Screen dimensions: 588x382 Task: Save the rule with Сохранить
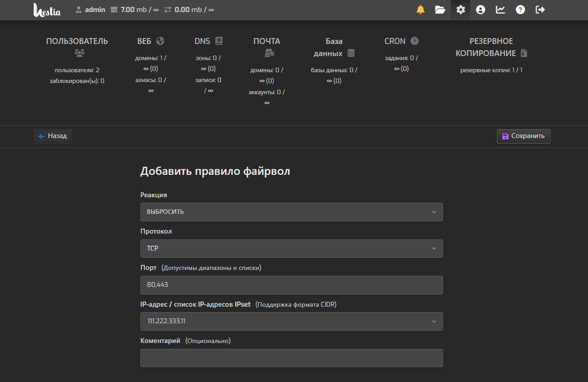(523, 136)
